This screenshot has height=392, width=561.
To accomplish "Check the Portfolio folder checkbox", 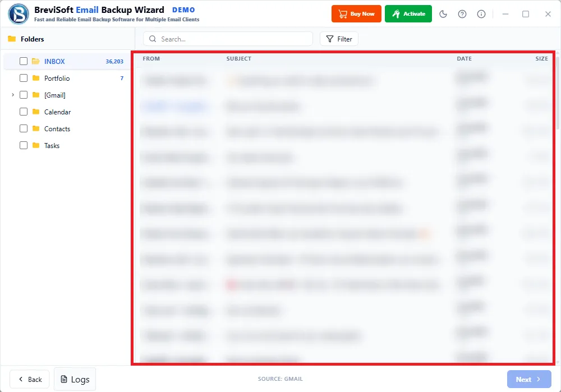I will point(24,78).
